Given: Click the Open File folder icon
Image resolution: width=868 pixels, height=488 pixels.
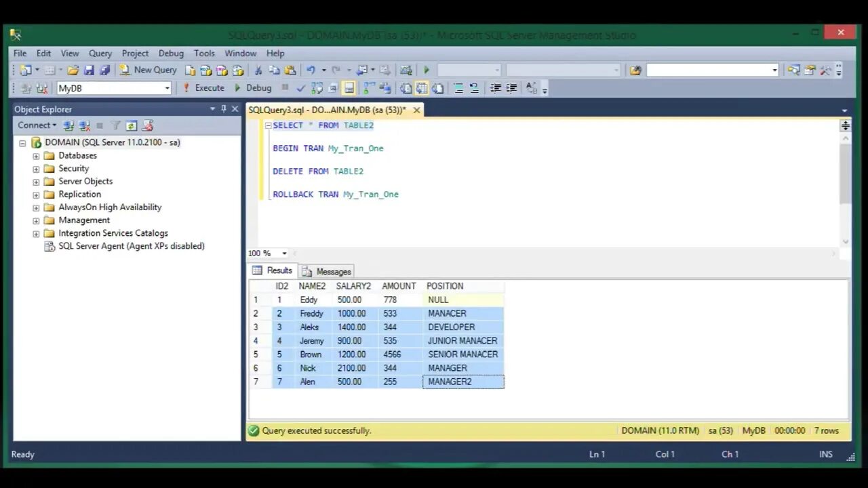Looking at the screenshot, I should (73, 70).
